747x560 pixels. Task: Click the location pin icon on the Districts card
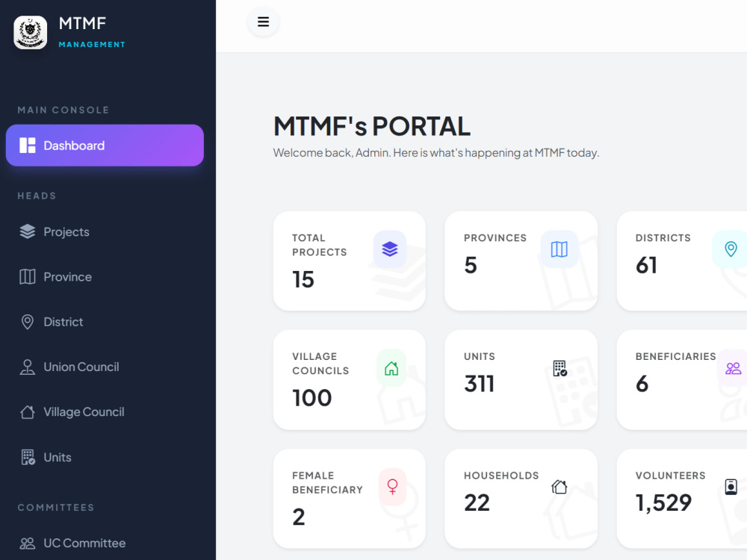coord(731,249)
